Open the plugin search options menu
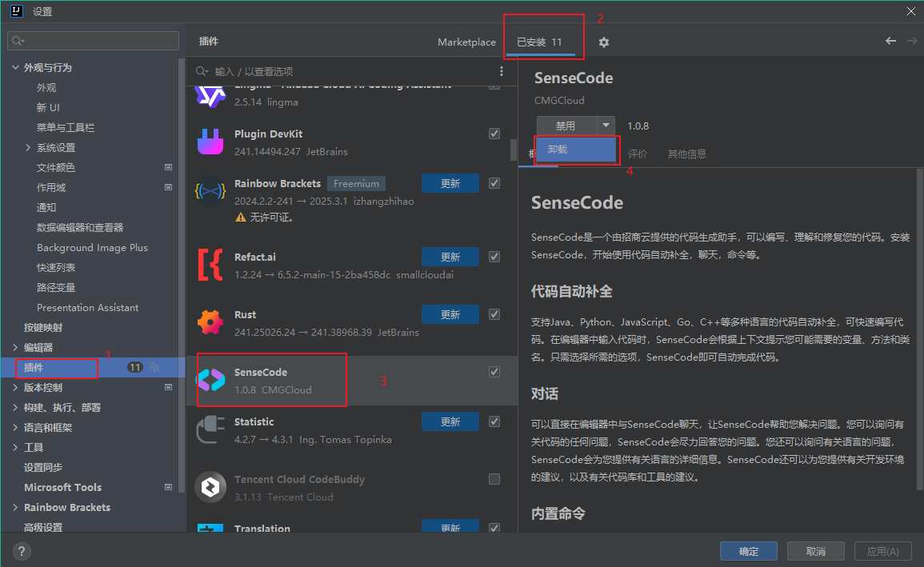Screen dimensions: 924x567 tap(502, 71)
